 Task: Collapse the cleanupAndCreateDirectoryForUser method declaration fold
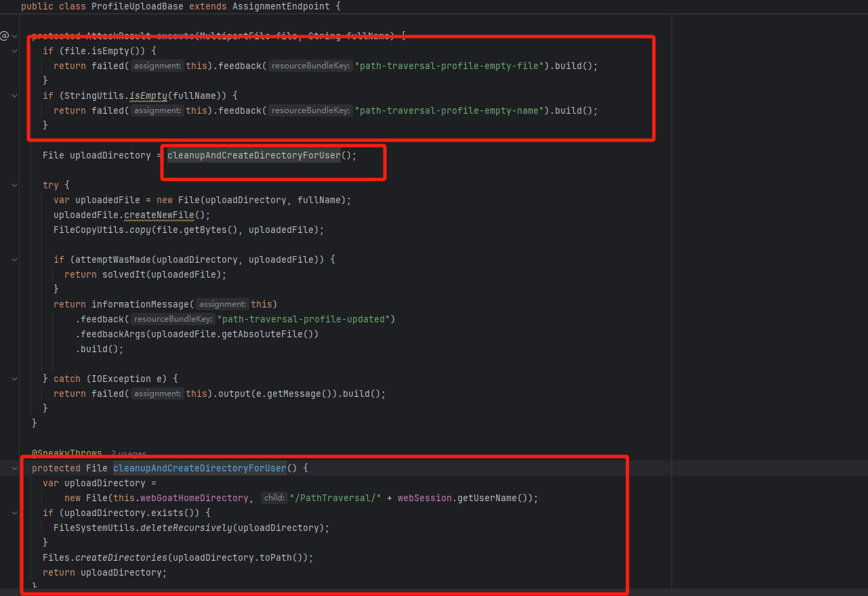point(15,468)
